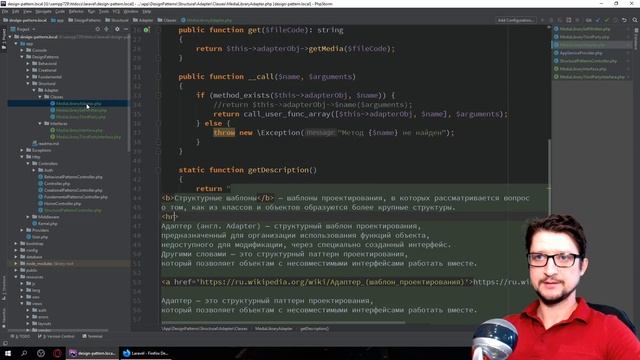Viewport: 640px width, 360px height.
Task: Click the Classes breadcrumb in navigation bar
Action: coord(167,20)
